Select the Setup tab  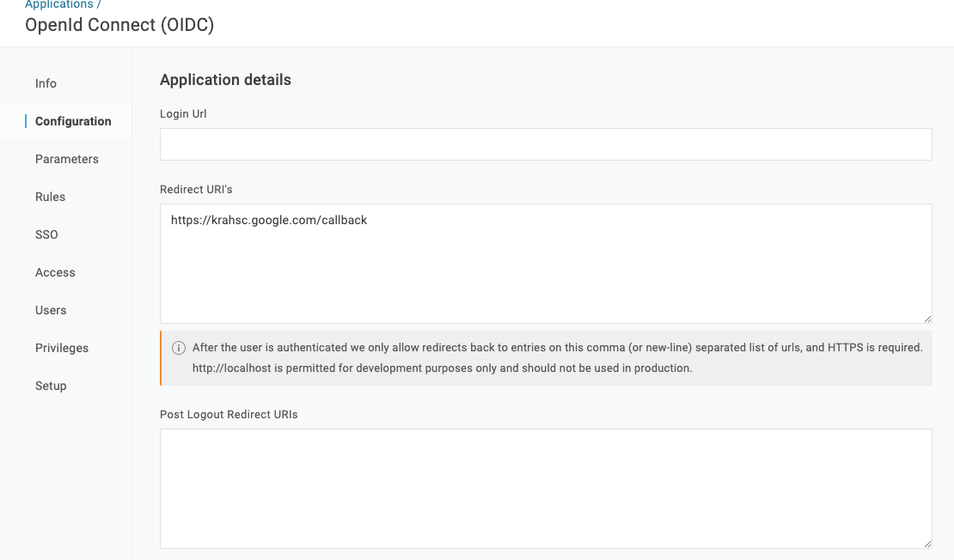click(x=51, y=386)
